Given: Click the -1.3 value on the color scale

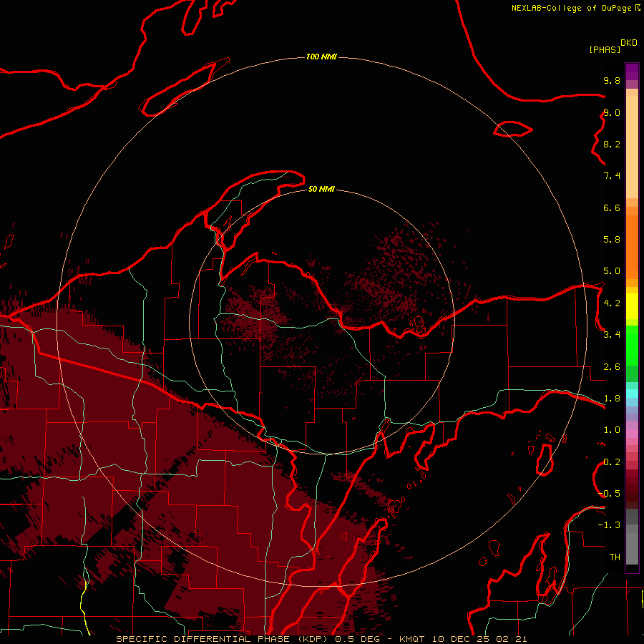Looking at the screenshot, I should coord(610,525).
